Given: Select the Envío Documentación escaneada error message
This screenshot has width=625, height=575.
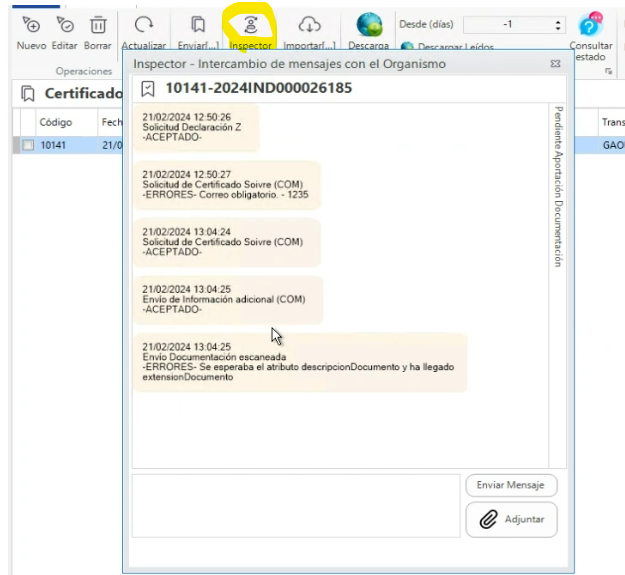Looking at the screenshot, I should (300, 361).
